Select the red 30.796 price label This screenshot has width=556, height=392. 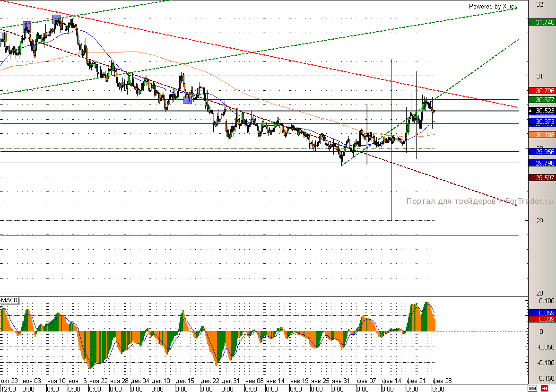(x=541, y=91)
